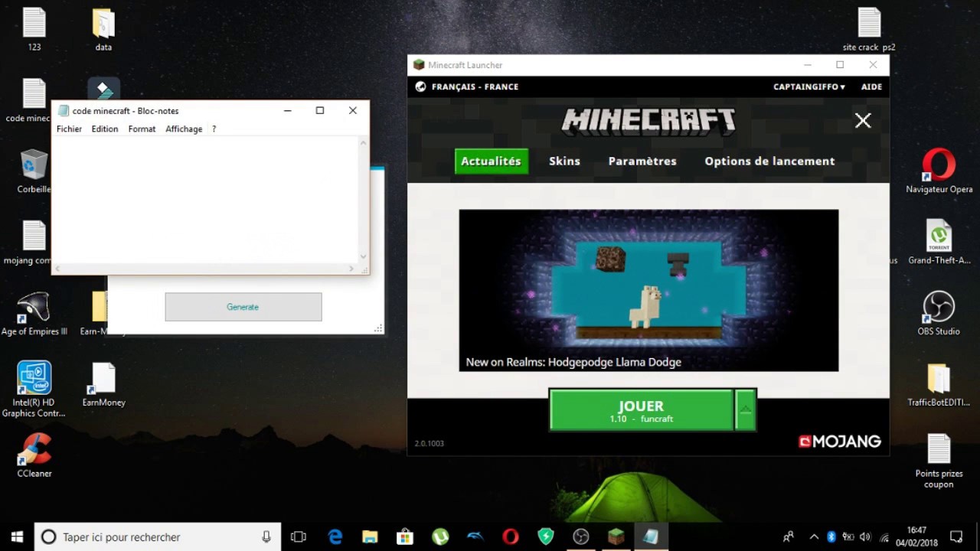Click the microphone in the search box
Image resolution: width=980 pixels, height=551 pixels.
pos(266,537)
